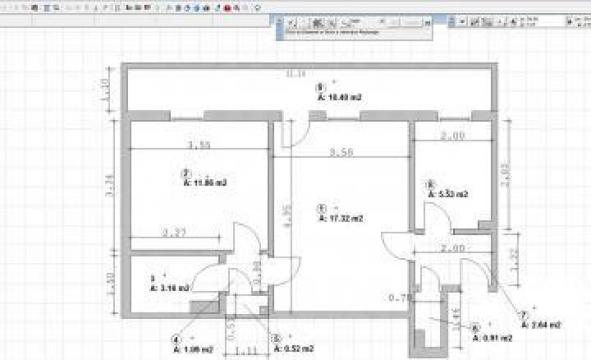This screenshot has width=591, height=360.
Task: Click the 2.37 dimension text in the left room
Action: click(174, 233)
